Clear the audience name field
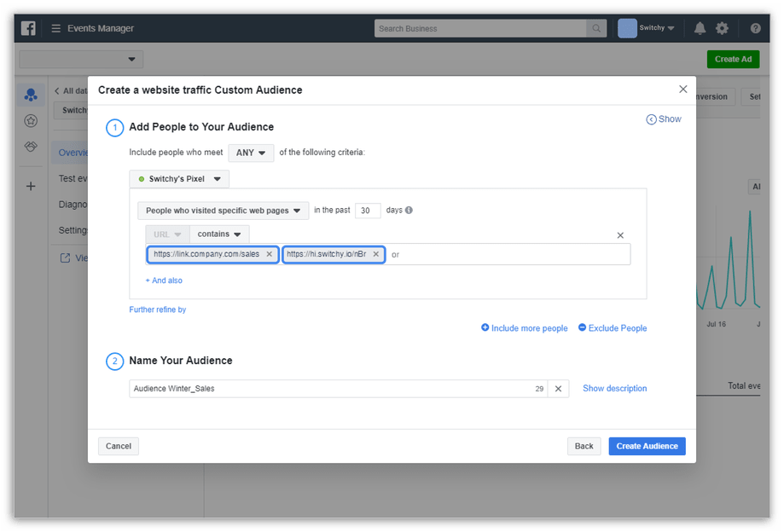784x532 pixels. 558,389
